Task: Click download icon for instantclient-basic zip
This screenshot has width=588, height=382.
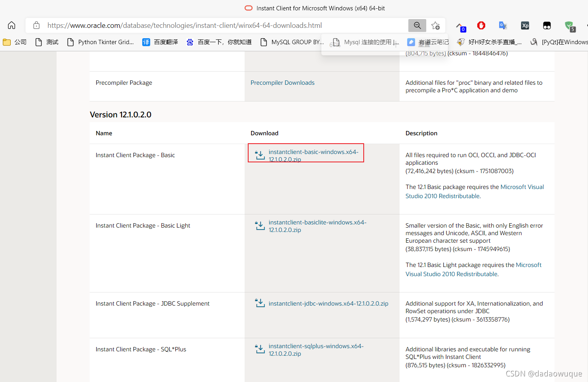Action: [x=260, y=155]
